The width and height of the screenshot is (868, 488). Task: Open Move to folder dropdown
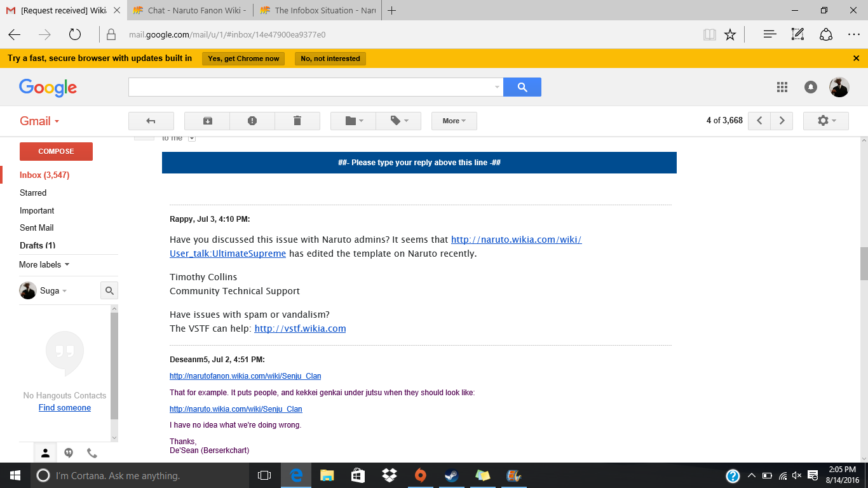pyautogui.click(x=353, y=121)
